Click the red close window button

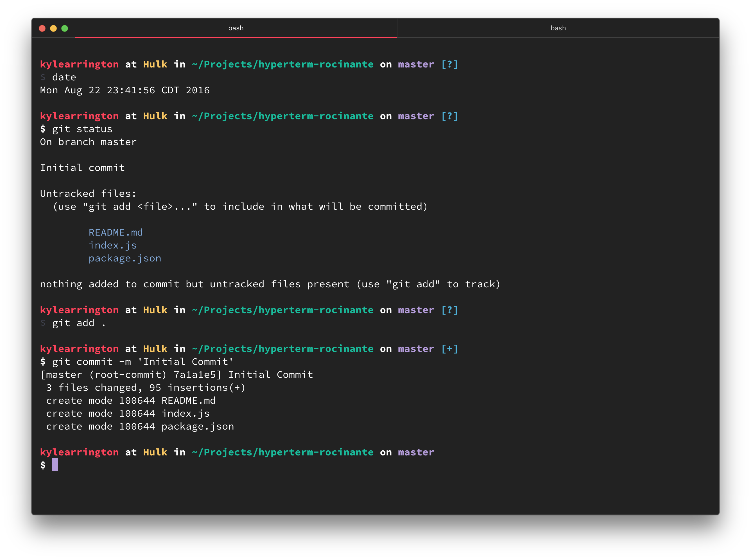coord(42,28)
